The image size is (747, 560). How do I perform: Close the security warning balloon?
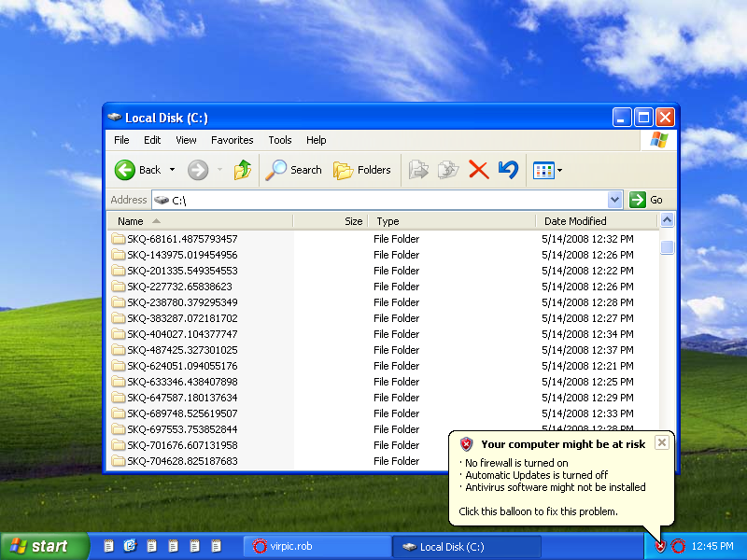tap(662, 442)
